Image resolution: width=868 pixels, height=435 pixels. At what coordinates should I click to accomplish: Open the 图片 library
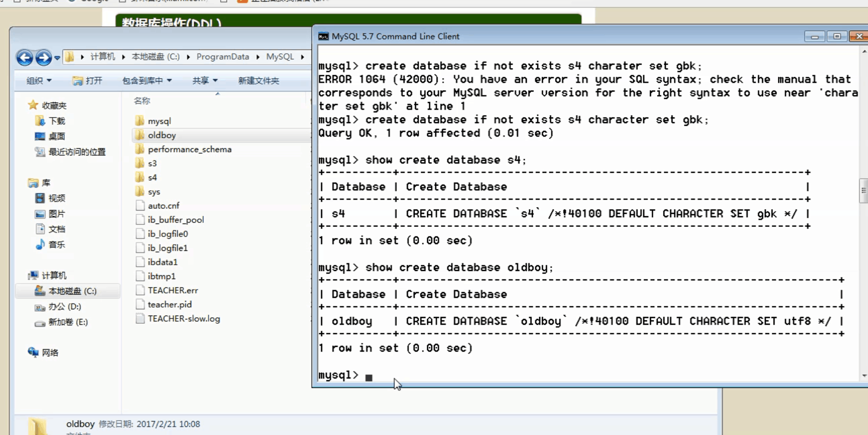pyautogui.click(x=57, y=214)
